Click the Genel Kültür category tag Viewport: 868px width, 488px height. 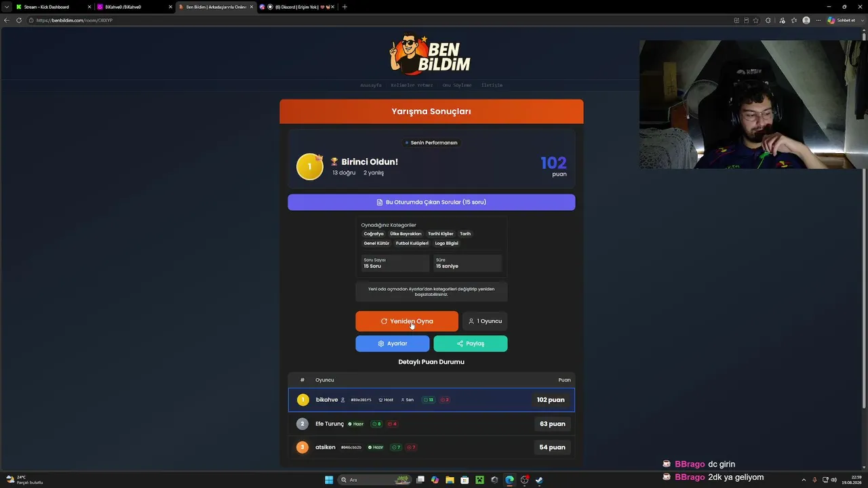tap(376, 243)
